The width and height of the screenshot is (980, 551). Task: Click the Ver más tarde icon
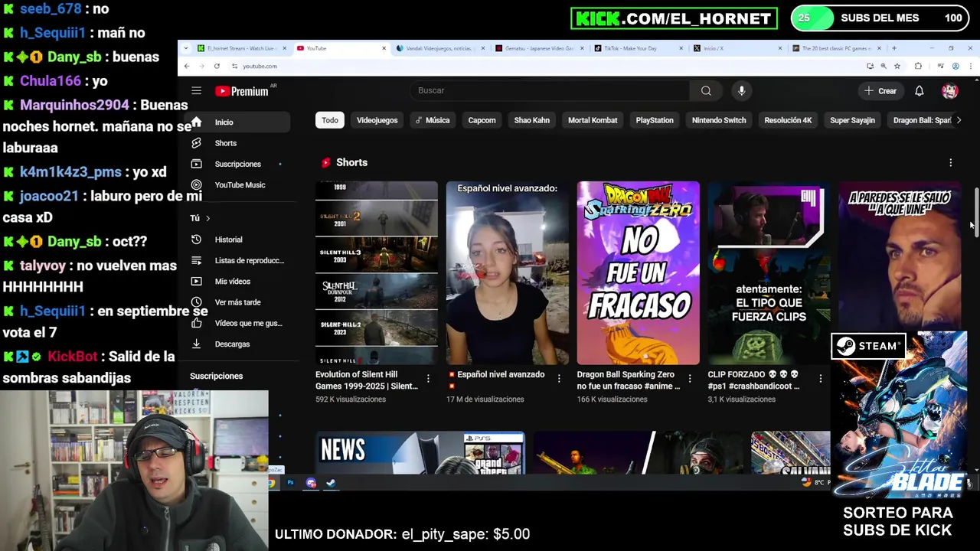point(197,302)
